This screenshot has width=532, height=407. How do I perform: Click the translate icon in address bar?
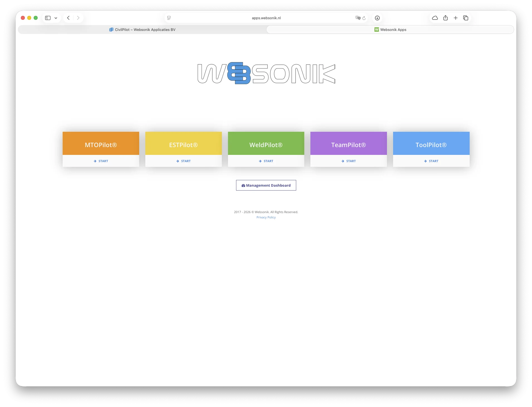tap(358, 18)
